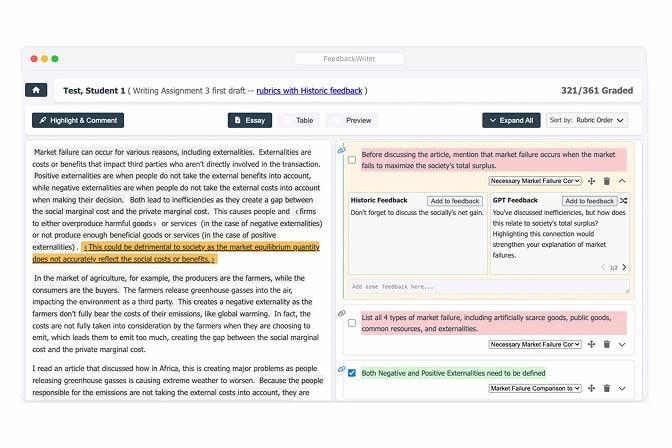The width and height of the screenshot is (672, 448).
Task: Move the 'Both Negative and Positive' rubric
Action: click(x=591, y=388)
